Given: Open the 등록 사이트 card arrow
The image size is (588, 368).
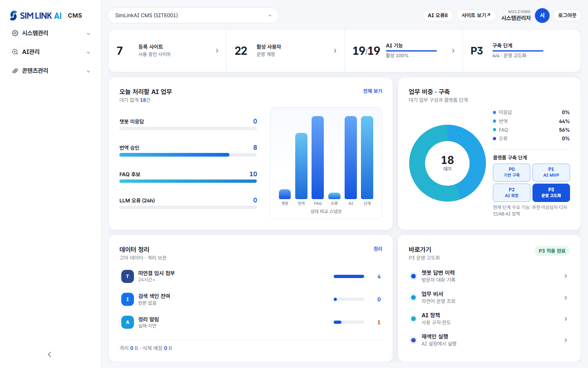Looking at the screenshot, I should tap(217, 51).
